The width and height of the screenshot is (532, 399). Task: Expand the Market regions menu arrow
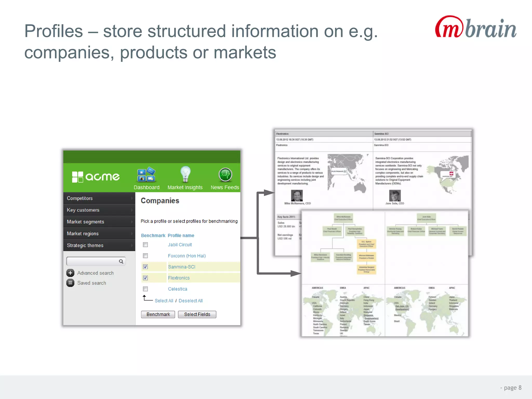(x=132, y=234)
